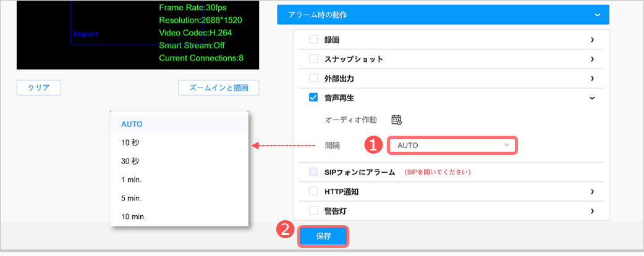The width and height of the screenshot is (644, 256).
Task: Enable the 録画 checkbox
Action: 313,39
